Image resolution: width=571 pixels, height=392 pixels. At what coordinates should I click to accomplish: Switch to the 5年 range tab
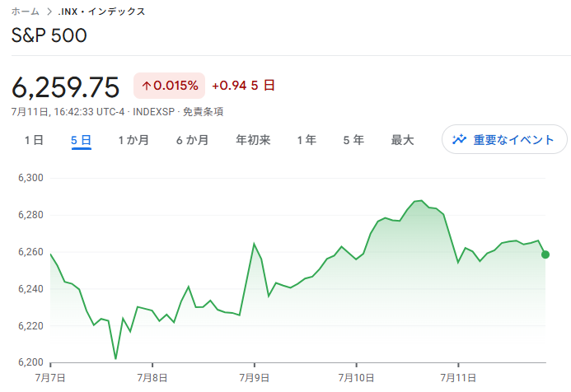coord(353,140)
